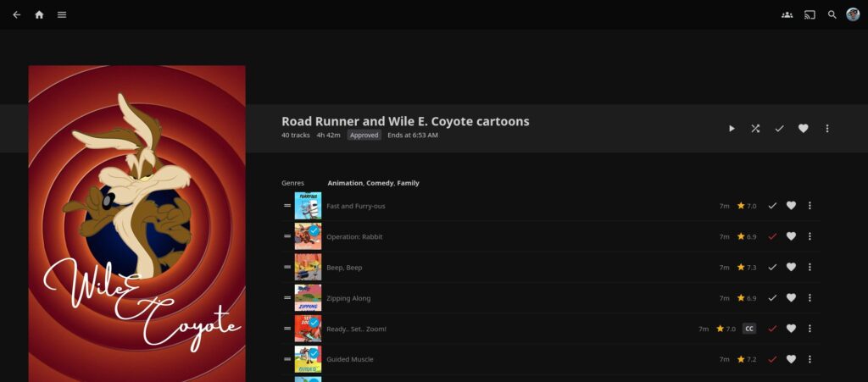
Task: Click the 7.3 star rating of Beep, Beep
Action: [746, 268]
